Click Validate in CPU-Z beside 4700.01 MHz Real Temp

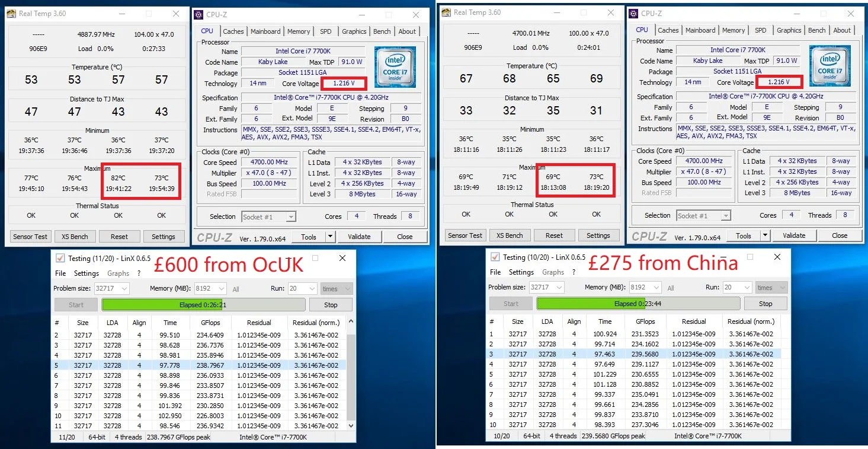click(x=794, y=235)
